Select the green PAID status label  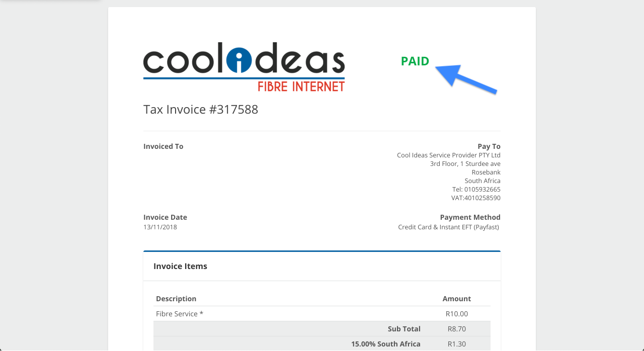[415, 61]
